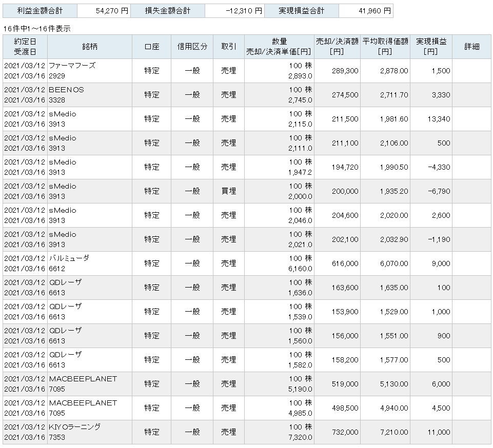Select the BEENOS 3328 stock name
The height and width of the screenshot is (448, 493).
tap(66, 95)
